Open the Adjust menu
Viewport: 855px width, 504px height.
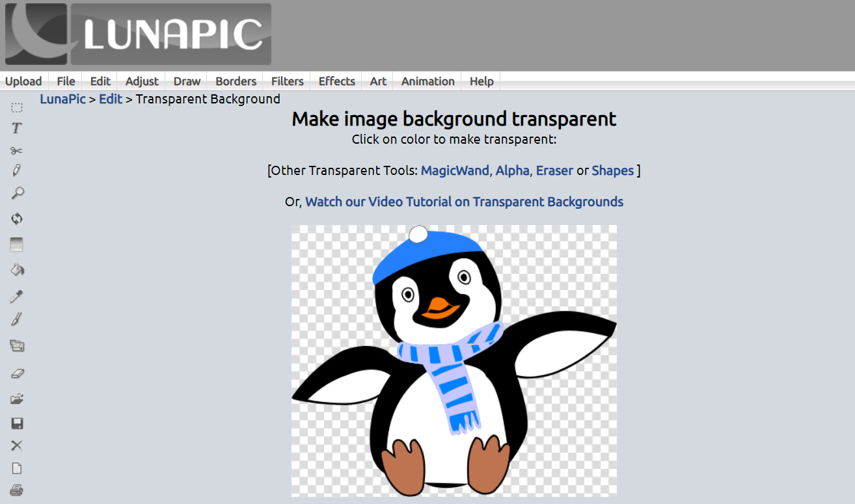click(x=142, y=81)
